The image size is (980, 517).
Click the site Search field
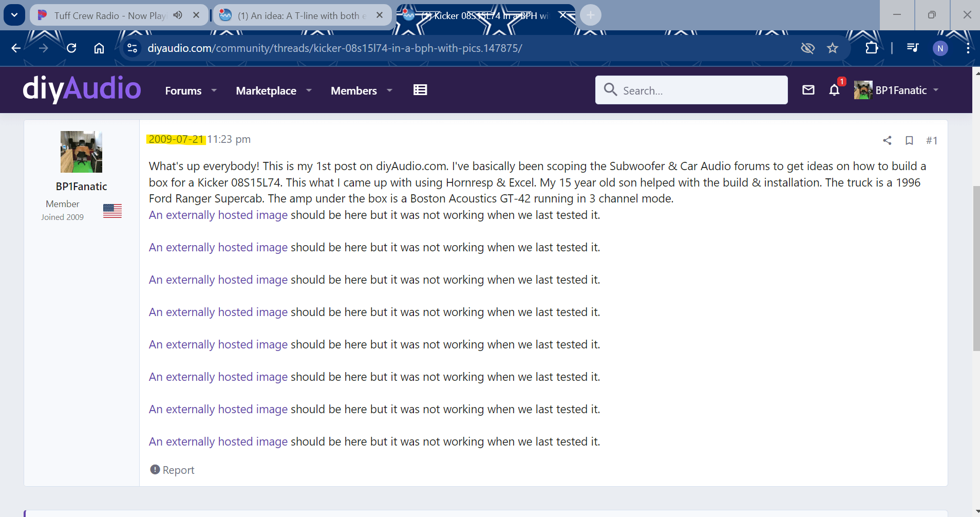(x=691, y=90)
